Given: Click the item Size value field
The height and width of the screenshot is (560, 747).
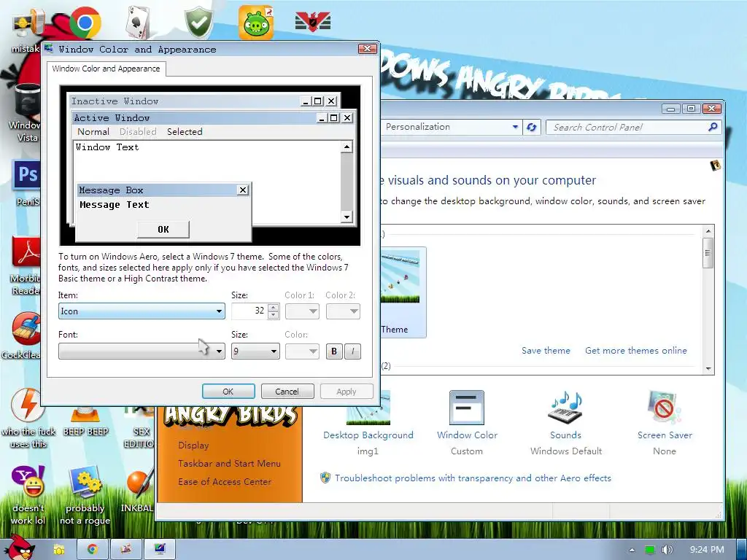Looking at the screenshot, I should click(249, 311).
